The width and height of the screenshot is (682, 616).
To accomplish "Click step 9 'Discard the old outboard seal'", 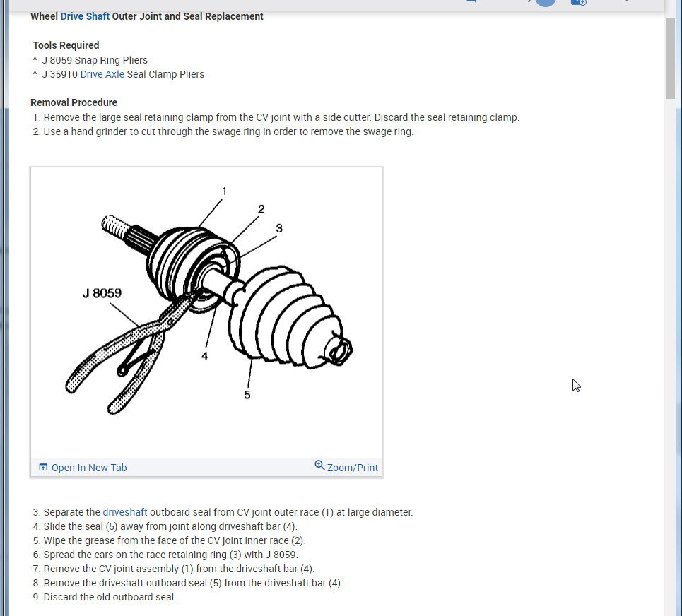I will pyautogui.click(x=105, y=597).
